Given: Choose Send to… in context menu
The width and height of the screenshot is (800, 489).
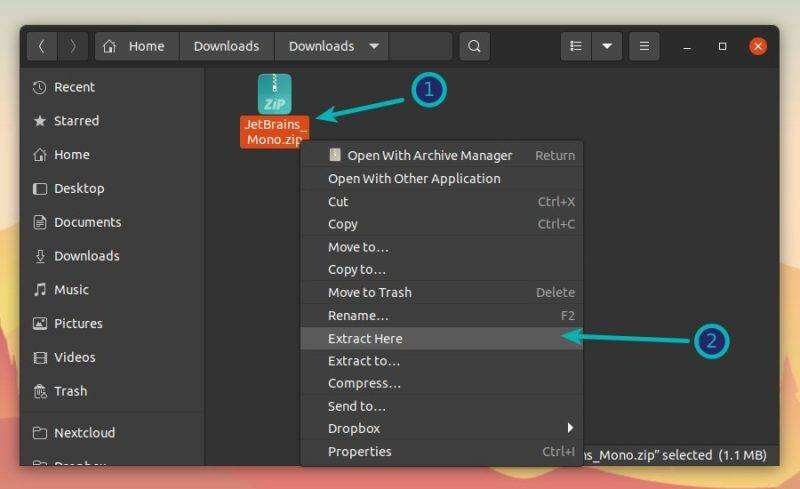Looking at the screenshot, I should click(x=441, y=406).
